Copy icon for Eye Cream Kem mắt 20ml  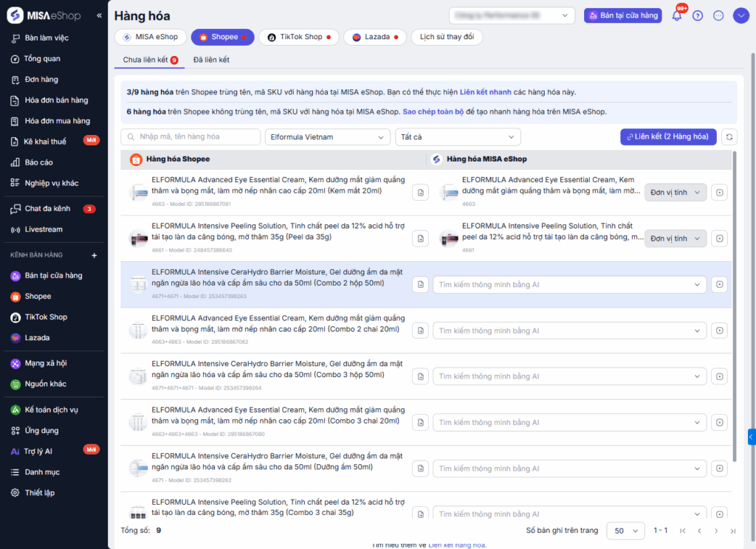(420, 193)
